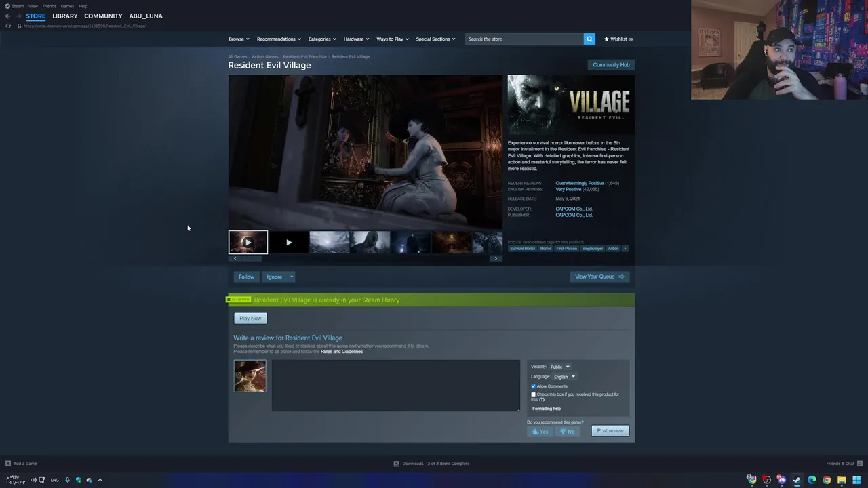Screen dimensions: 868x488
Task: Open the Visibility Public dropdown
Action: point(559,367)
